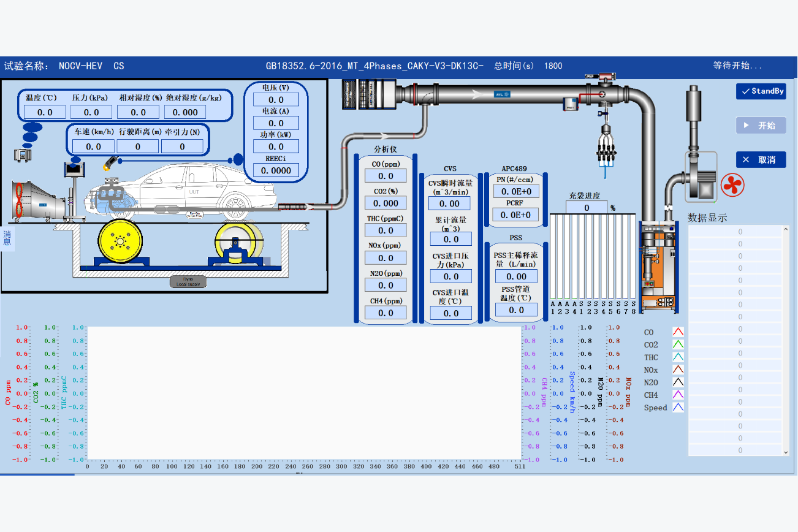Click the 电压(V) value field
798x532 pixels.
click(x=276, y=99)
